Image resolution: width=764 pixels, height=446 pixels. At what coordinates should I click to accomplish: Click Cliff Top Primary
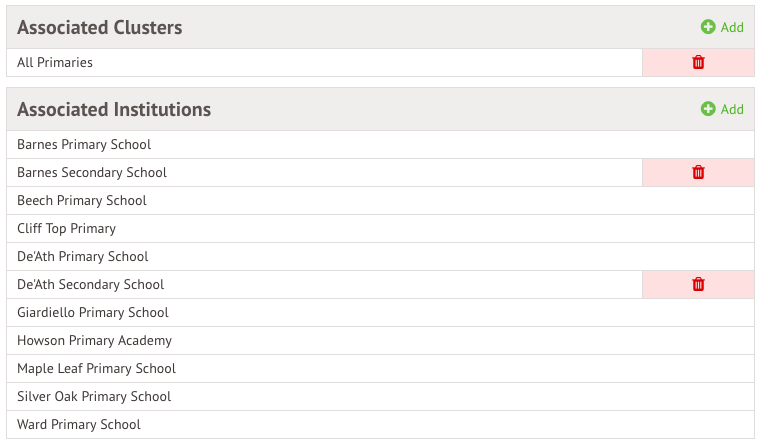pyautogui.click(x=67, y=229)
